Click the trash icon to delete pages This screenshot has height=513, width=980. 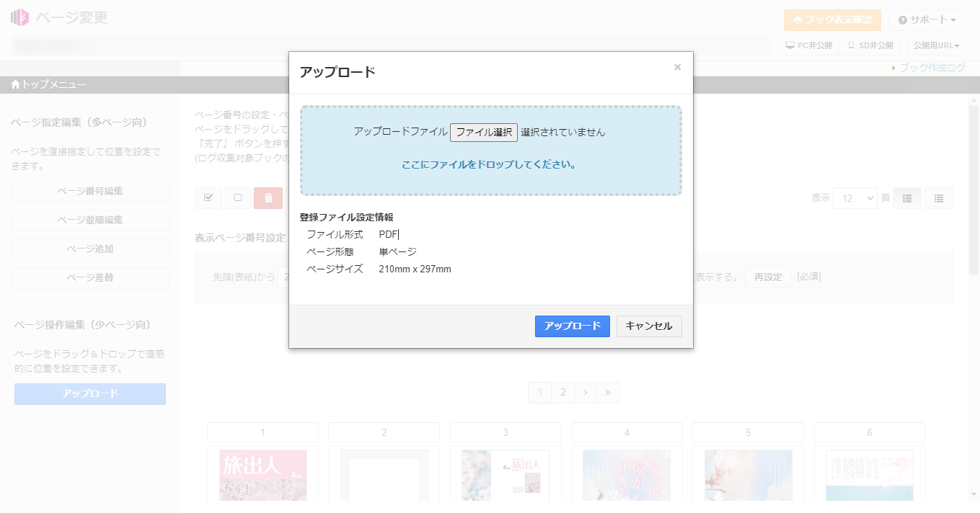click(x=268, y=197)
